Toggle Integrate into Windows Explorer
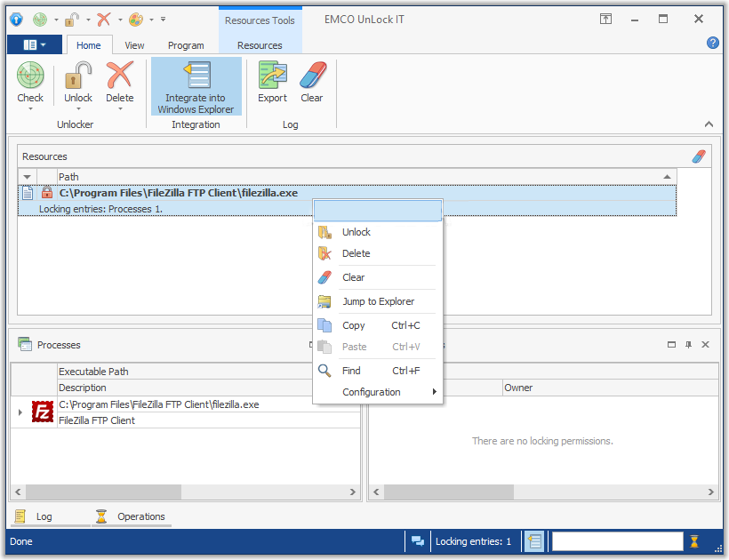The height and width of the screenshot is (560, 729). click(x=196, y=85)
